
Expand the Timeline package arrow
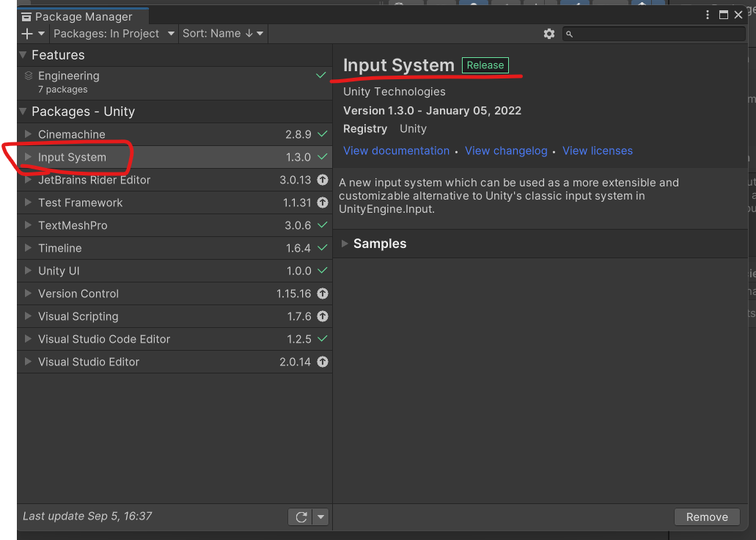point(28,248)
